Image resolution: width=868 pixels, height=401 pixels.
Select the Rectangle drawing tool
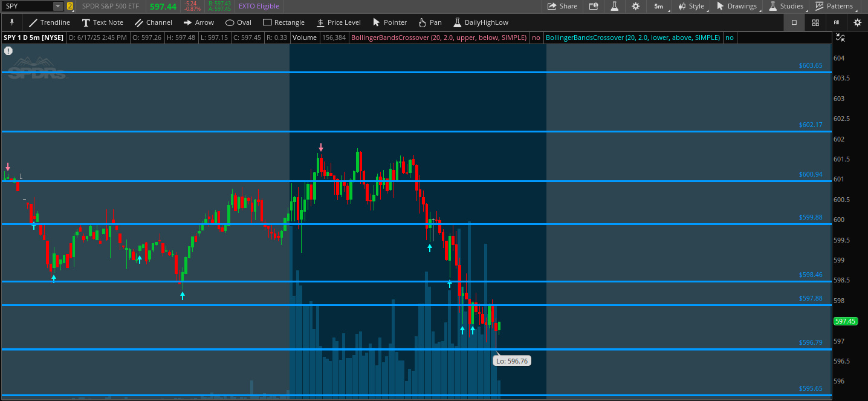(x=283, y=22)
